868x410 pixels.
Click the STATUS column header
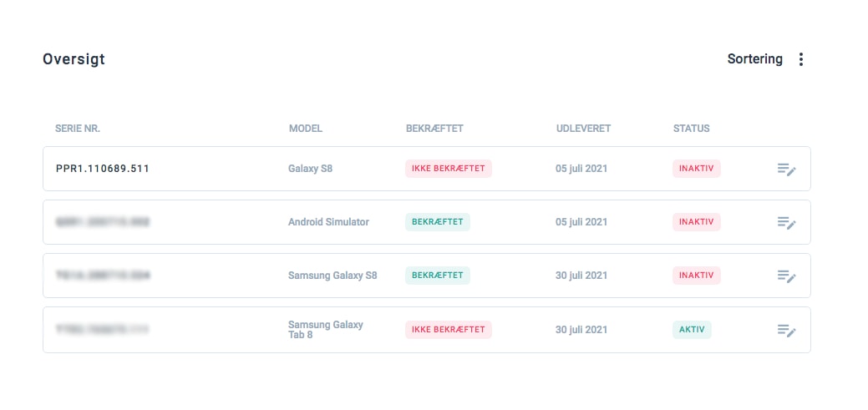coord(691,129)
